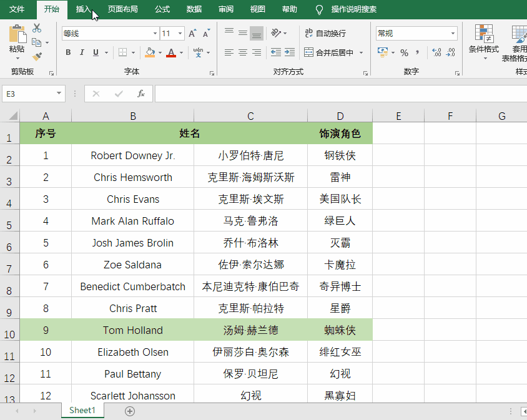
Task: Open the insert function fx dialog
Action: [x=141, y=94]
